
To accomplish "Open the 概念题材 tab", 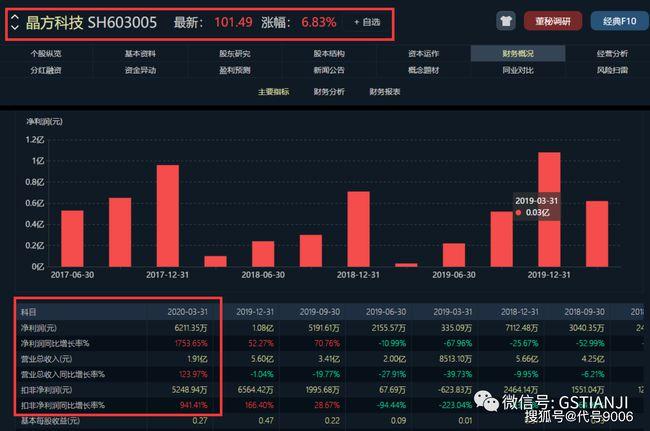I will point(423,70).
